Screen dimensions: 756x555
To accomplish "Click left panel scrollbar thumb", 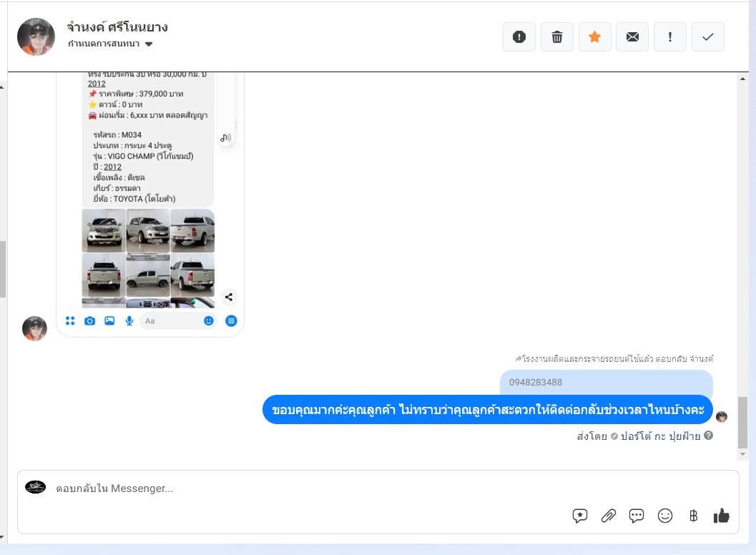I will coord(2,269).
